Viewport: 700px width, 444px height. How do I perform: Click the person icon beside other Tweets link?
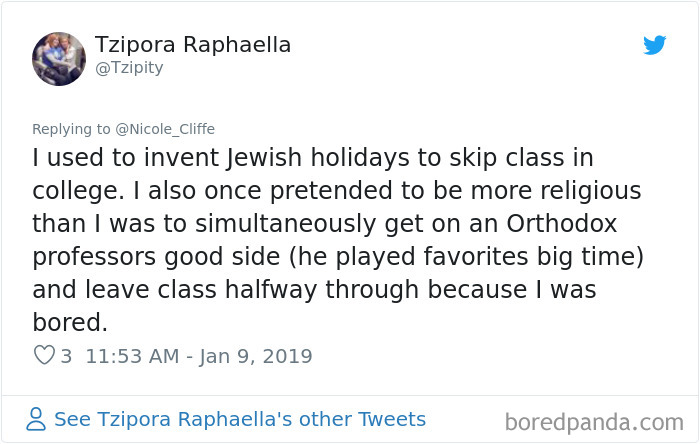37,420
